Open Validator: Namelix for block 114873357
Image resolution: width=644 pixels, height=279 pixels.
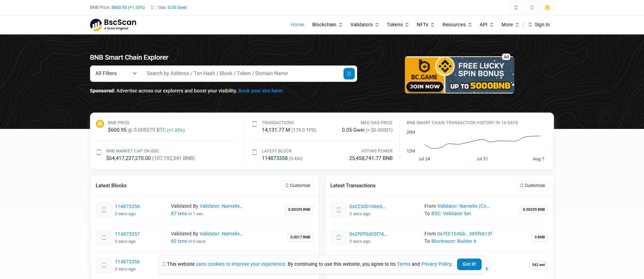coord(221,234)
